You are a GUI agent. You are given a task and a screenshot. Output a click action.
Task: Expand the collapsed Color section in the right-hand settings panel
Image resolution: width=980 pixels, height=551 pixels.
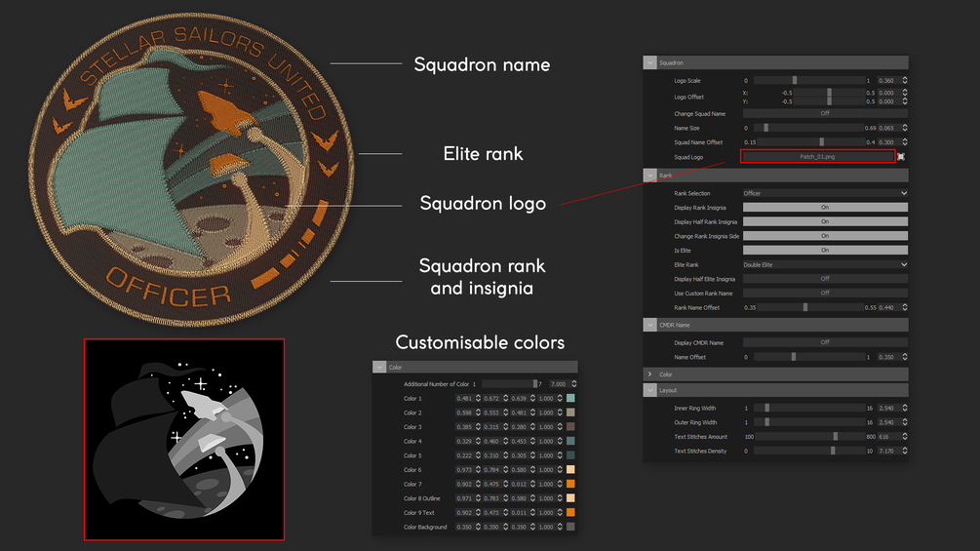click(x=650, y=374)
